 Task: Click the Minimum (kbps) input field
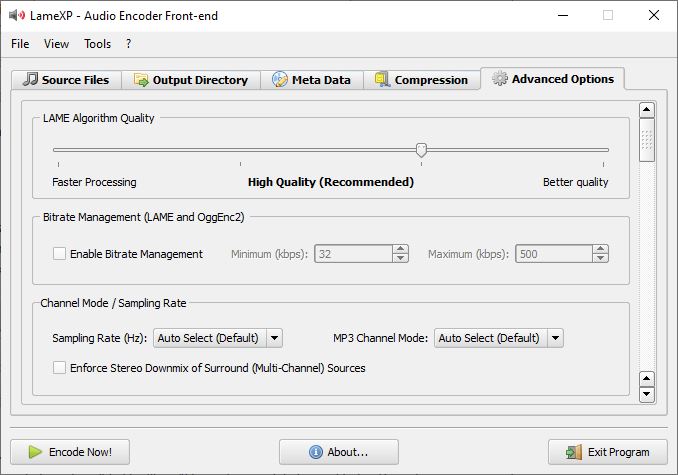point(353,254)
